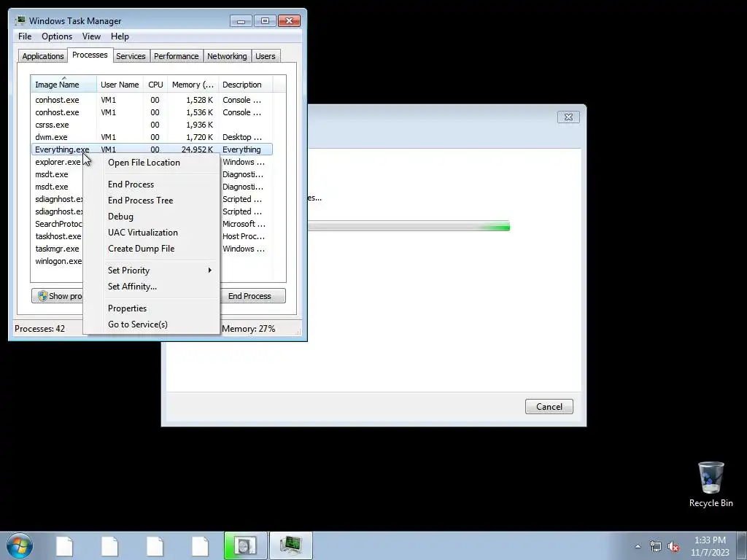The image size is (747, 560).
Task: Select the winlogon.exe process
Action: 57,261
